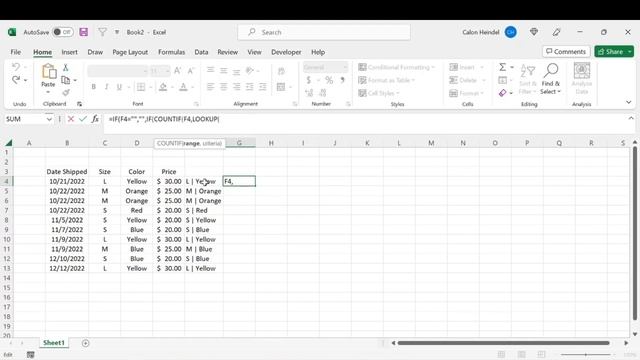The width and height of the screenshot is (640, 360).
Task: Toggle Align Right in the Alignment group
Action: coord(237,87)
